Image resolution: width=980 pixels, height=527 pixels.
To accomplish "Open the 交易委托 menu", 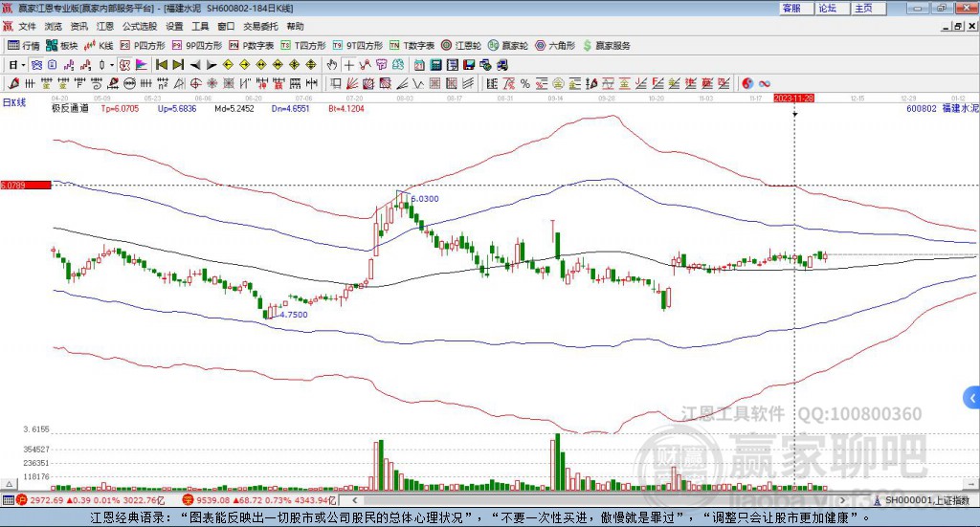I will pyautogui.click(x=260, y=26).
